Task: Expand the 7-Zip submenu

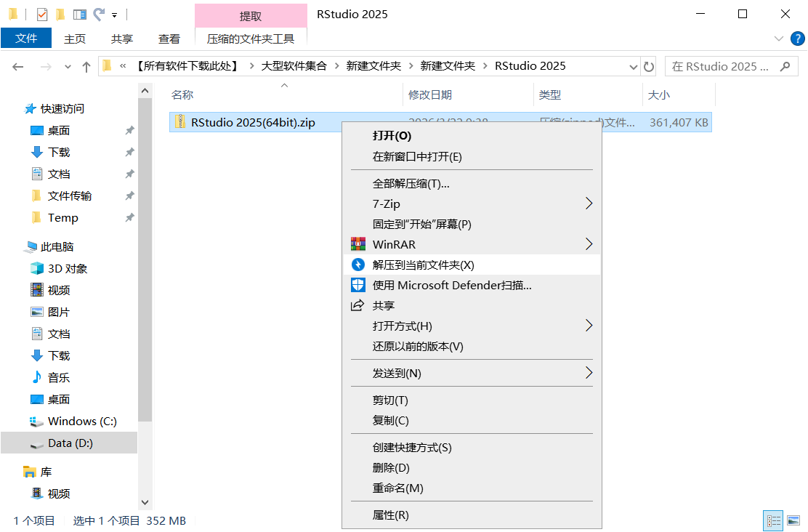Action: coord(472,203)
